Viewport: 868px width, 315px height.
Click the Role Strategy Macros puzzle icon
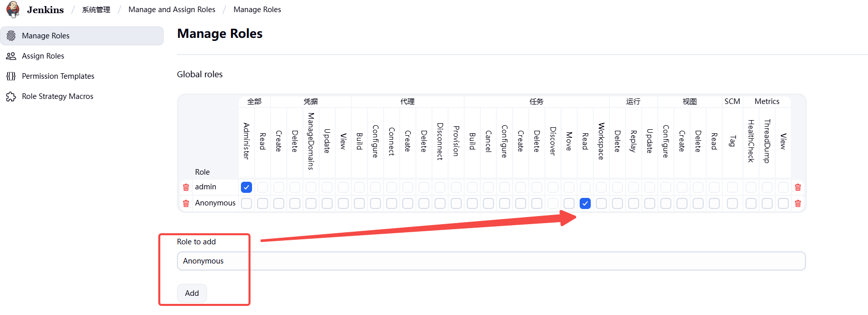11,96
